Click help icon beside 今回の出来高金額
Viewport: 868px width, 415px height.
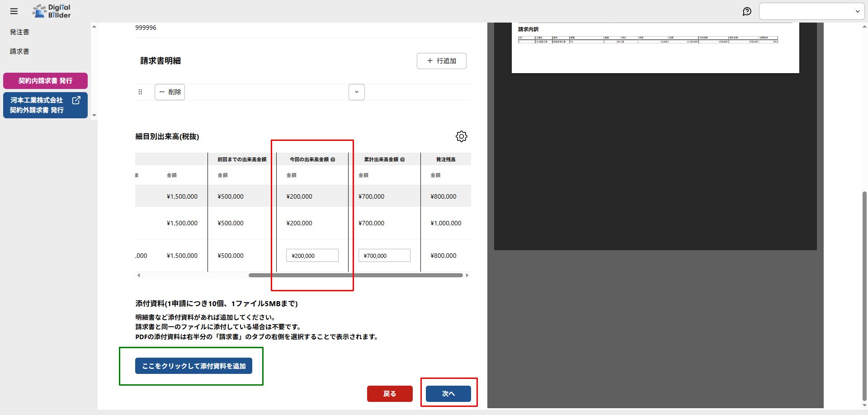pos(333,159)
